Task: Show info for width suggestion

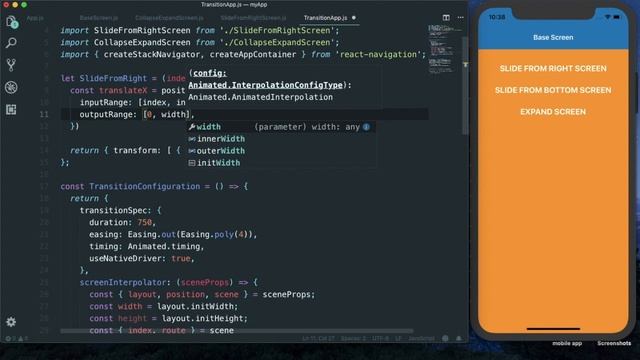Action: pos(366,127)
